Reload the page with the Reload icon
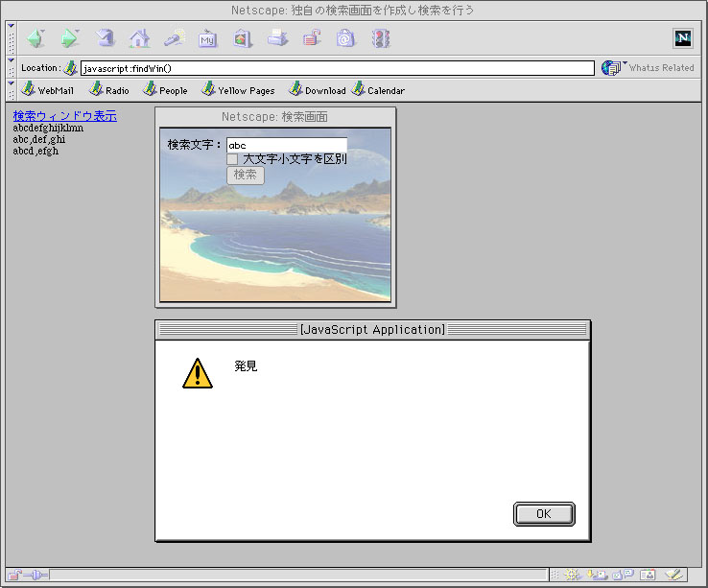Viewport: 708px width, 588px height. 105,38
